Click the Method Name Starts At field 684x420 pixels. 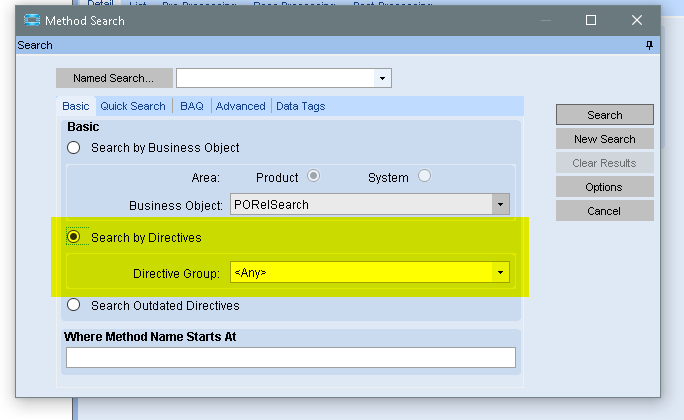(290, 357)
